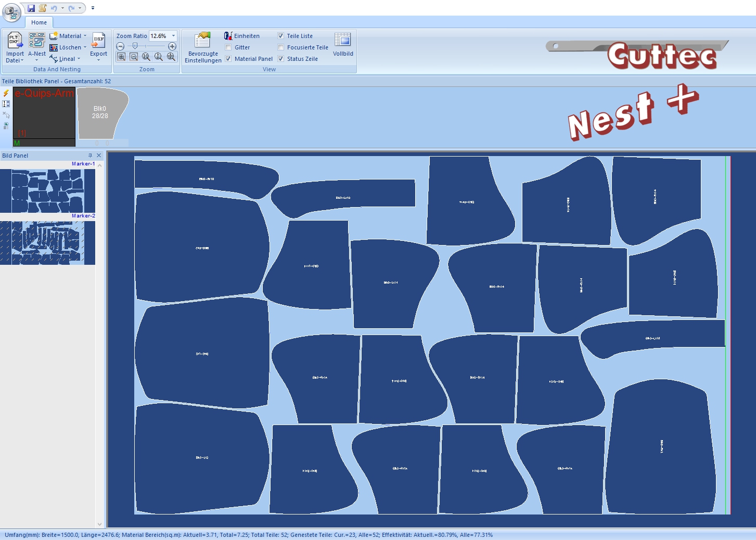Click the lightning bolt icon in parts library
Screen dimensions: 756x540
click(x=6, y=93)
